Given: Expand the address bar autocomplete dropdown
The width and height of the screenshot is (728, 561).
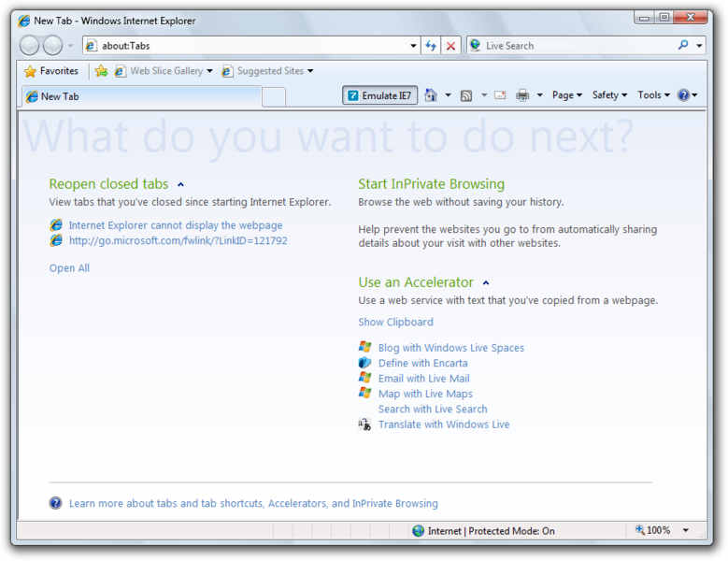Looking at the screenshot, I should [413, 46].
